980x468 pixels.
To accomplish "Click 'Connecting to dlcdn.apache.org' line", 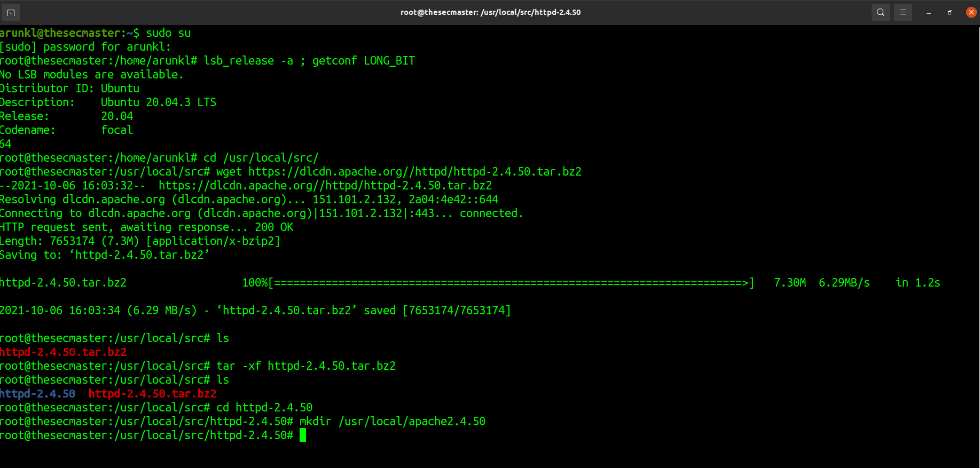I will click(x=262, y=213).
